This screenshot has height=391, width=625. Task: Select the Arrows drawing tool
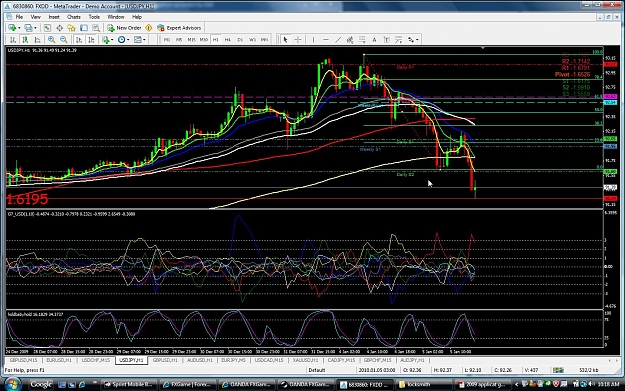click(411, 39)
